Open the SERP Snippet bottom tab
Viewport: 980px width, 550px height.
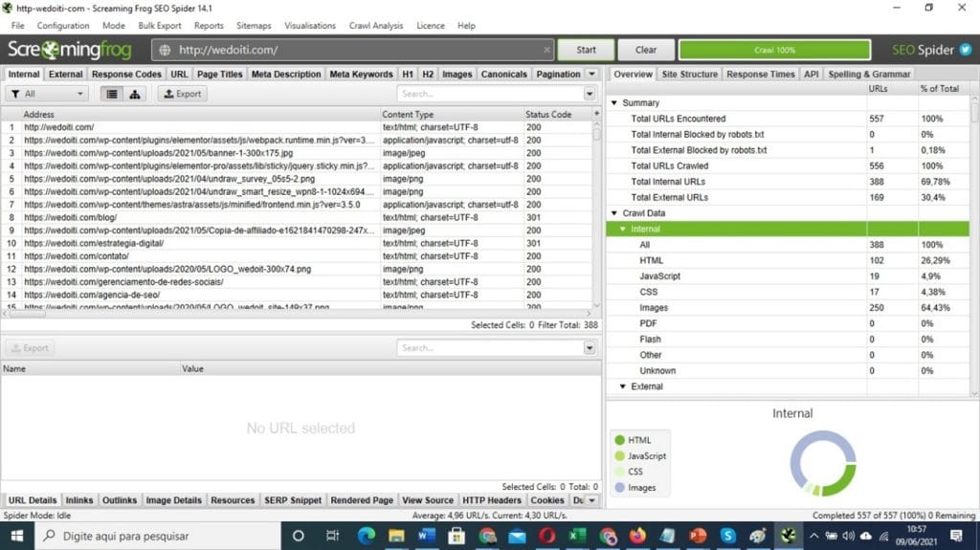point(293,500)
